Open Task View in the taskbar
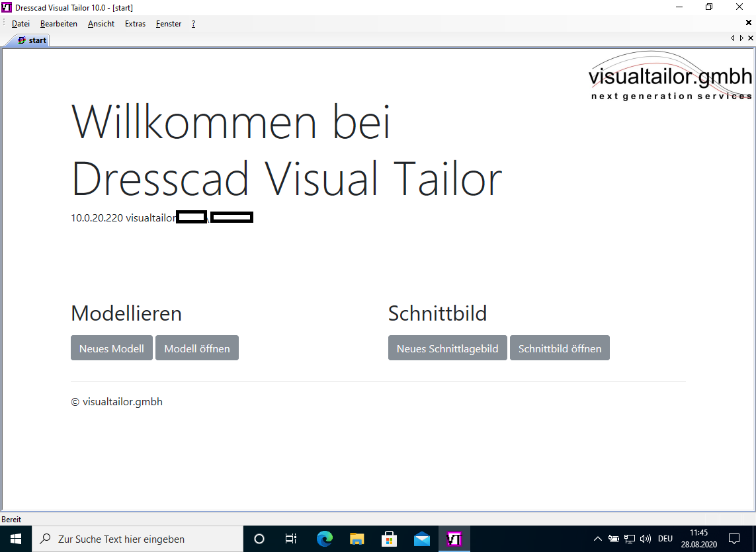 pos(291,539)
